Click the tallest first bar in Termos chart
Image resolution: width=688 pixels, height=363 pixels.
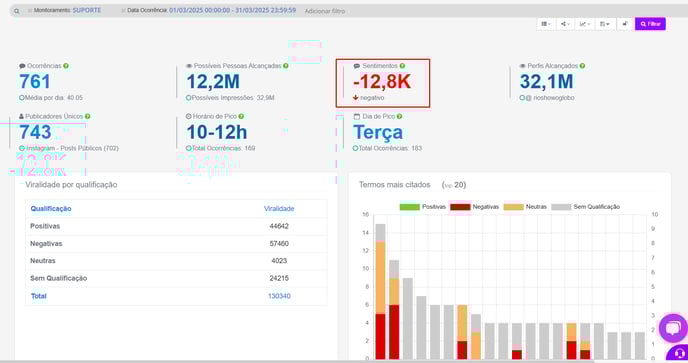[380, 291]
